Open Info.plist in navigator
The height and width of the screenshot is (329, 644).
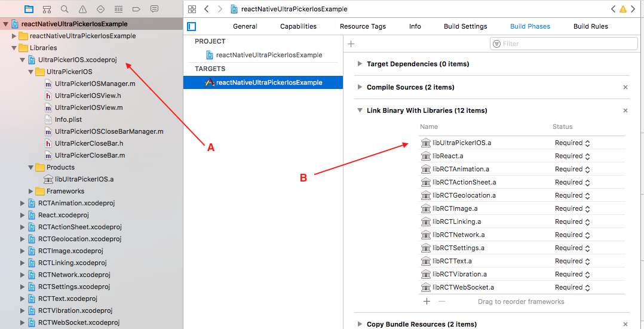pyautogui.click(x=68, y=119)
